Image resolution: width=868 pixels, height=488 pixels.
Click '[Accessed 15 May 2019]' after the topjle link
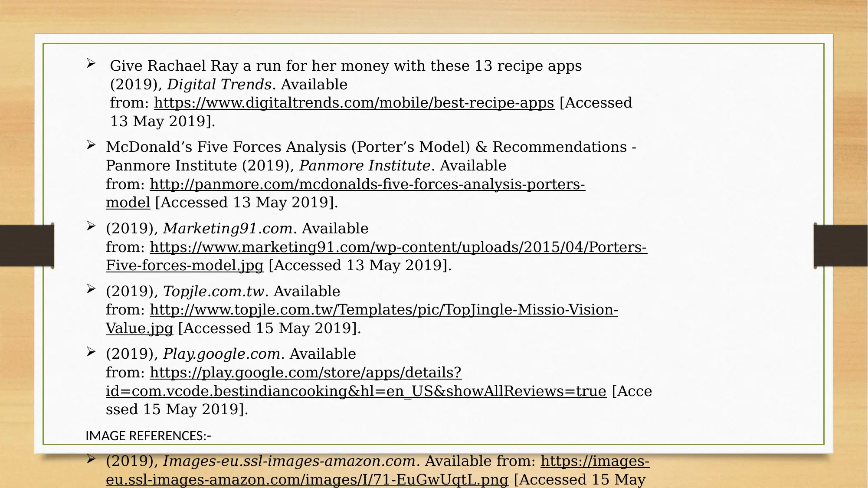pos(269,328)
